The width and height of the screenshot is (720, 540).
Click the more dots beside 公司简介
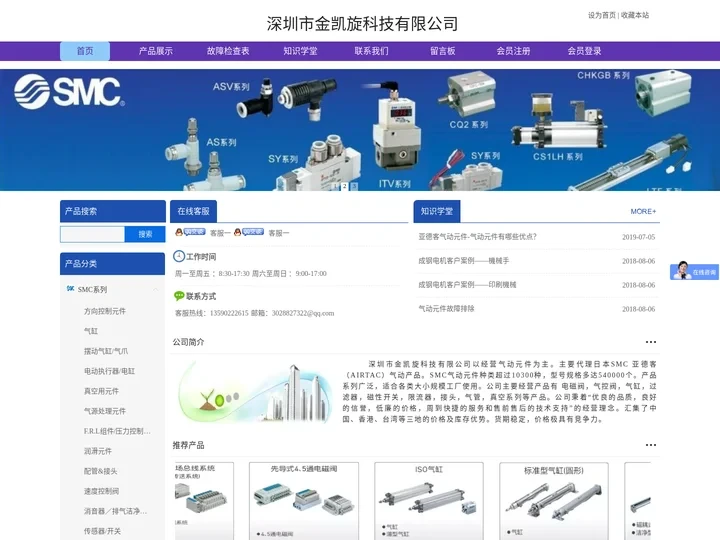[x=651, y=342]
